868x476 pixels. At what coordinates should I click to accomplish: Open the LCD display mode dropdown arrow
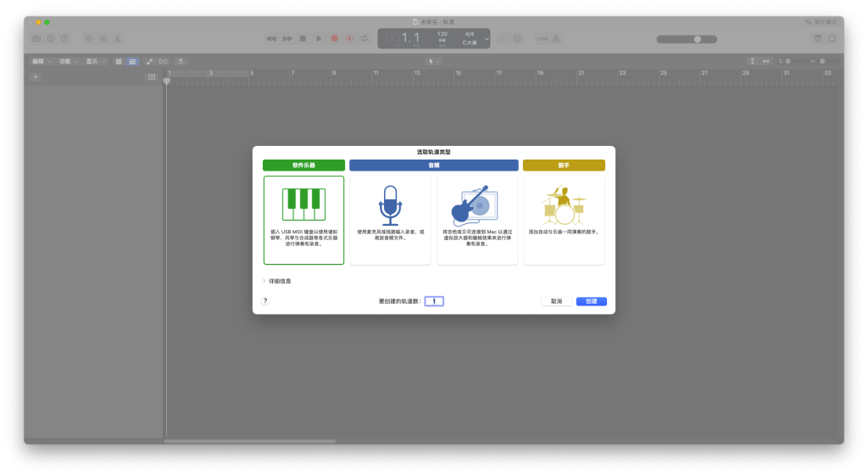click(x=487, y=39)
